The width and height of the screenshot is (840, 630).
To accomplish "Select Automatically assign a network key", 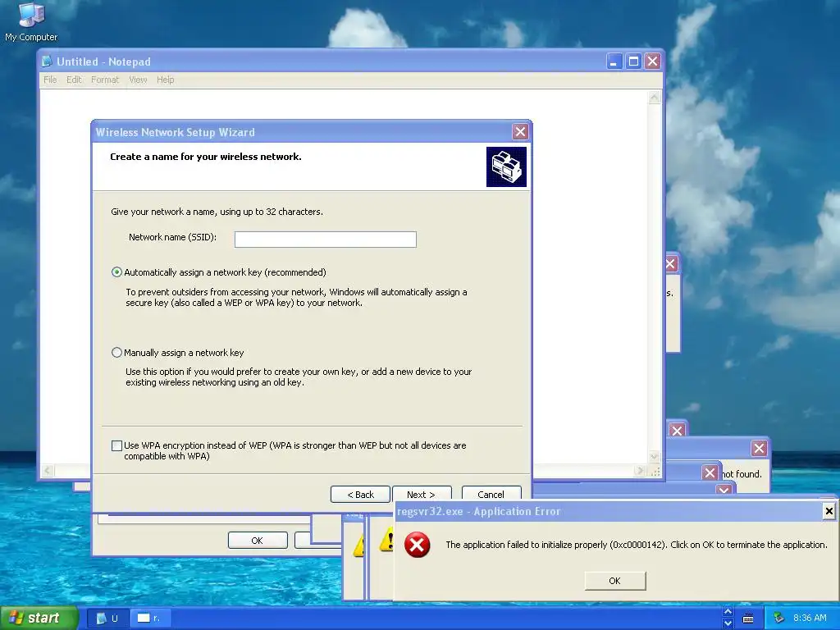I will tap(116, 272).
